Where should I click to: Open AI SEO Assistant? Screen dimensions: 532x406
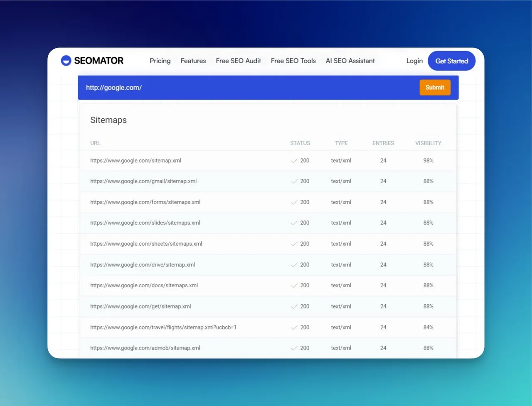click(350, 61)
